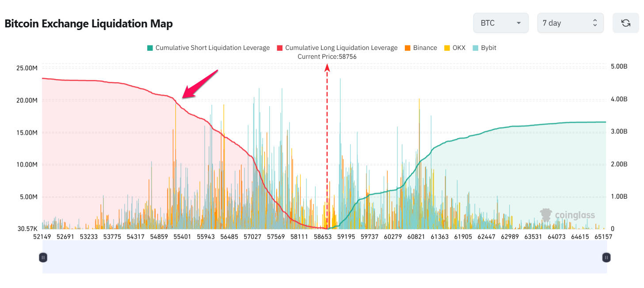Screen dimensions: 644x288
Task: Click the orange Binance legend swatch
Action: [408, 48]
